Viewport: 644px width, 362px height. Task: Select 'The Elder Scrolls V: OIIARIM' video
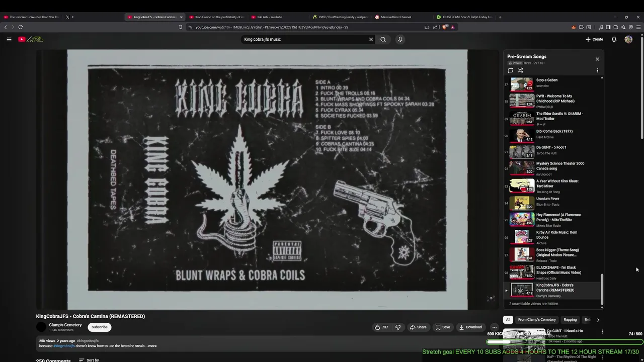552,118
